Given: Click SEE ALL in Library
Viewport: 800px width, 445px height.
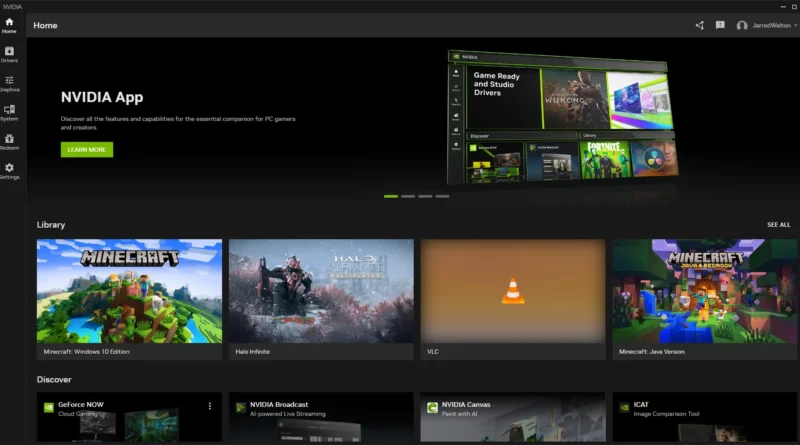Looking at the screenshot, I should (x=778, y=225).
